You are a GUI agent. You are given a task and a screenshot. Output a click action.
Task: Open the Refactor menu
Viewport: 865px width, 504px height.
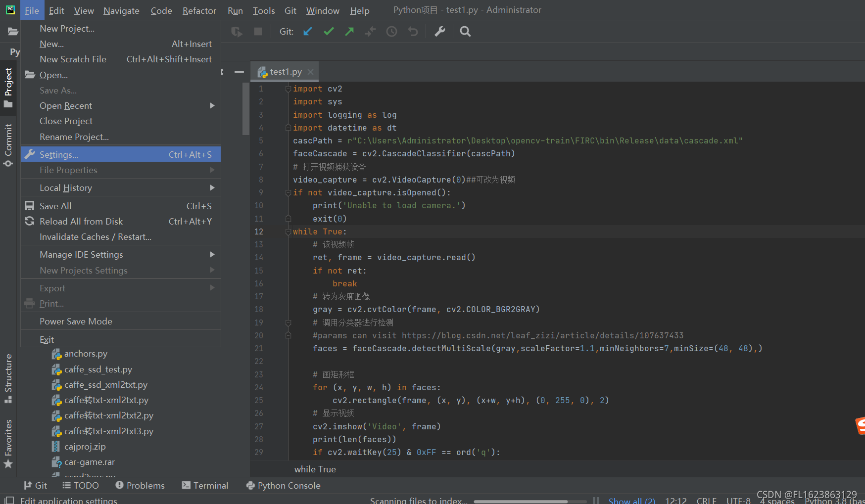[x=199, y=10]
